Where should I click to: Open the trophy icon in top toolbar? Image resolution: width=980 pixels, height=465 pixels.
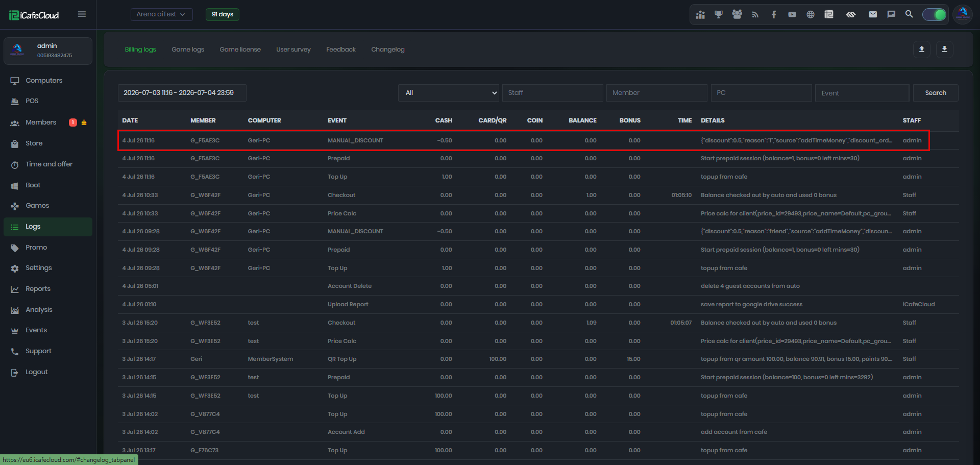718,14
